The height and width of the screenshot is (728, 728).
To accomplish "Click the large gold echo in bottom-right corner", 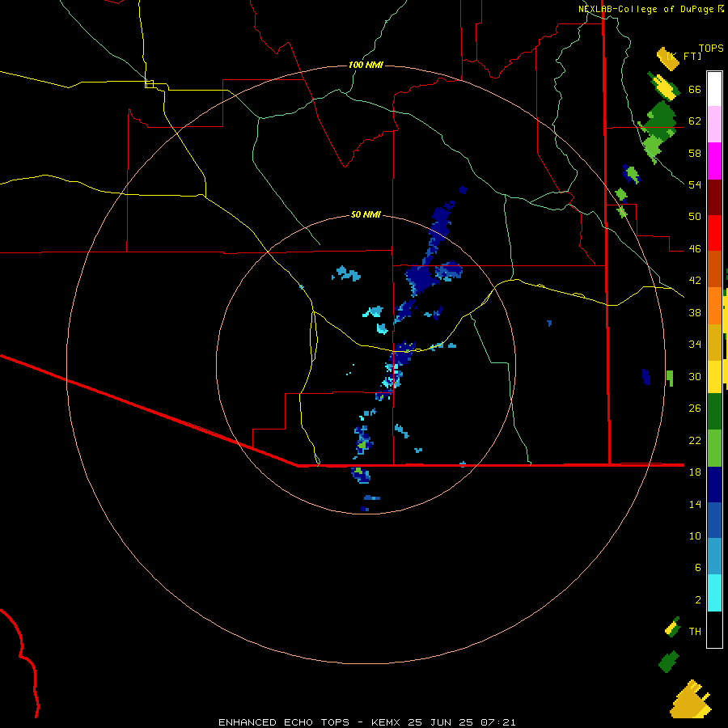I will pyautogui.click(x=691, y=701).
